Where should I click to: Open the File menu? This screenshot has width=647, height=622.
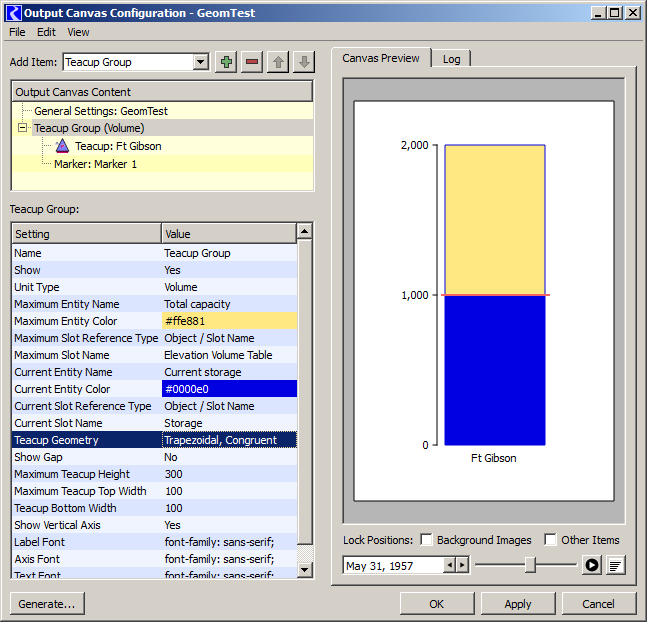pyautogui.click(x=17, y=32)
